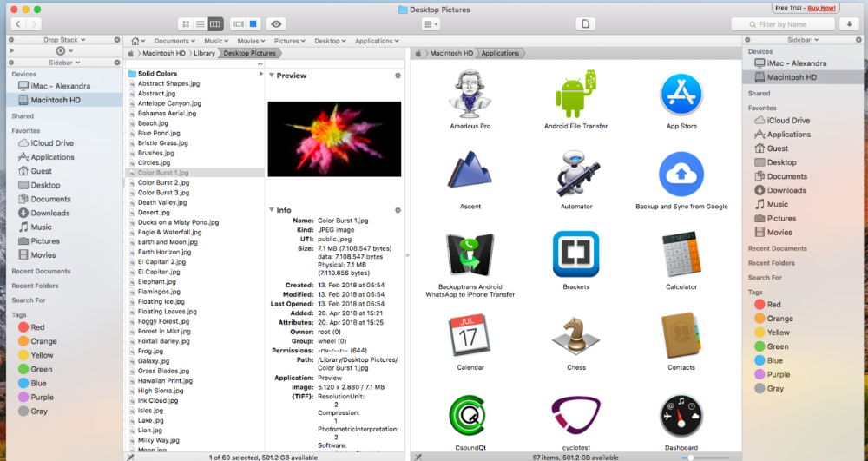This screenshot has width=868, height=461.
Task: Open the Documents dropdown in the favorites bar
Action: click(x=175, y=41)
